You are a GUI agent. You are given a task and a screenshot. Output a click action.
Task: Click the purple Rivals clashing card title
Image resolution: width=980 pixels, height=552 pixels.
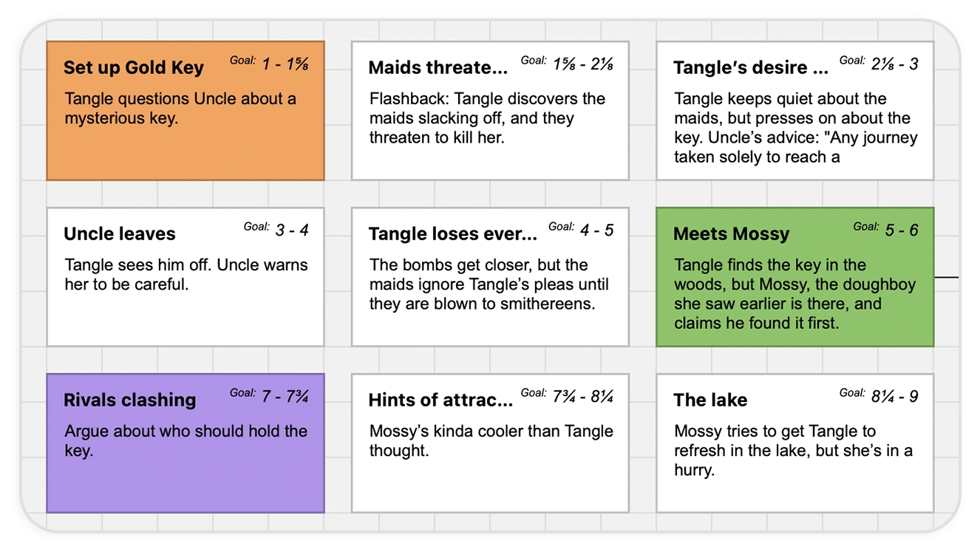[x=129, y=401]
